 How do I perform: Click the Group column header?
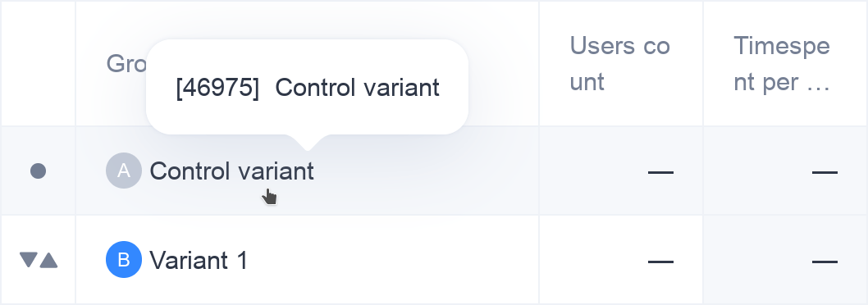tap(126, 64)
